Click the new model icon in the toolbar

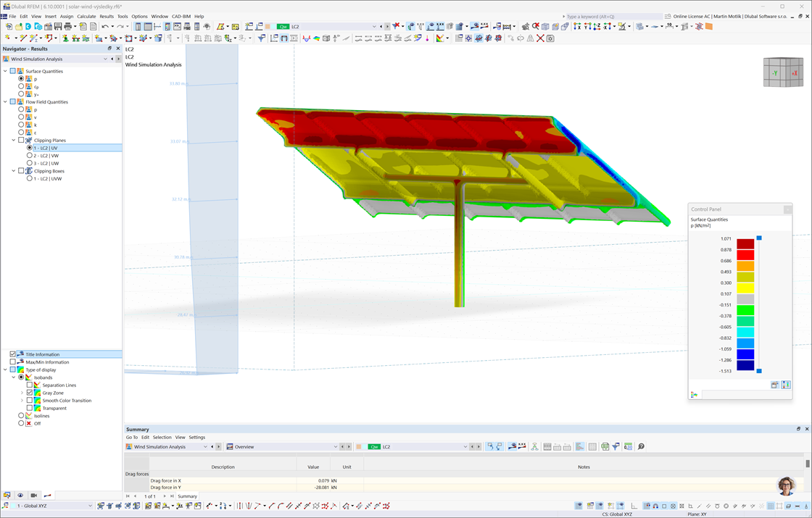[x=7, y=26]
